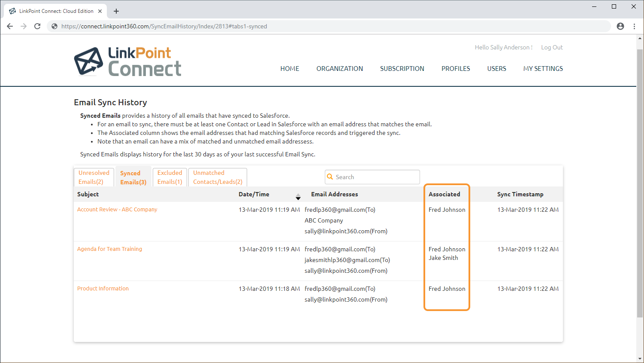
Task: Sort by Subject column header
Action: (x=88, y=194)
